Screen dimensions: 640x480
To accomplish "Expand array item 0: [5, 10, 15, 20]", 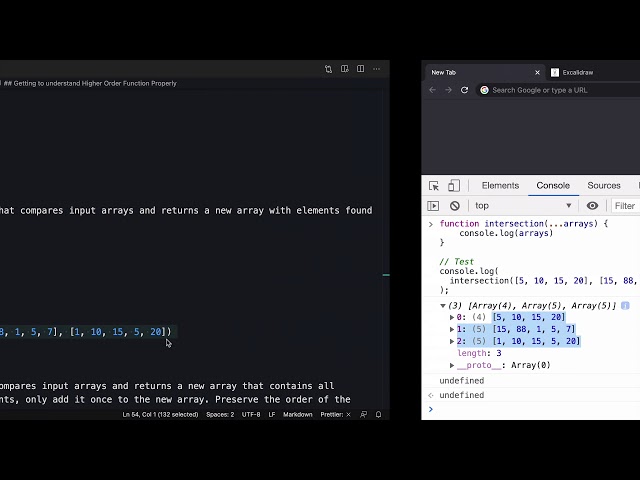I will coord(452,317).
